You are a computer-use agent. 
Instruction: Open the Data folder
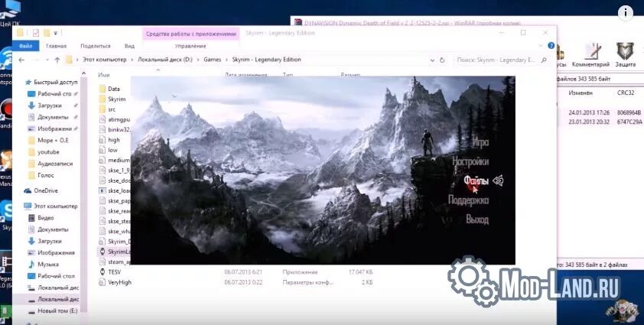(x=109, y=89)
